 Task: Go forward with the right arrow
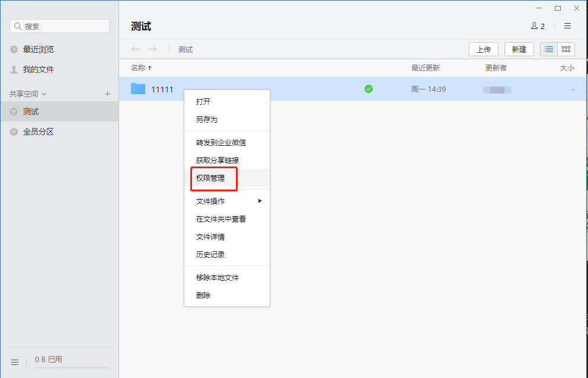pyautogui.click(x=152, y=49)
